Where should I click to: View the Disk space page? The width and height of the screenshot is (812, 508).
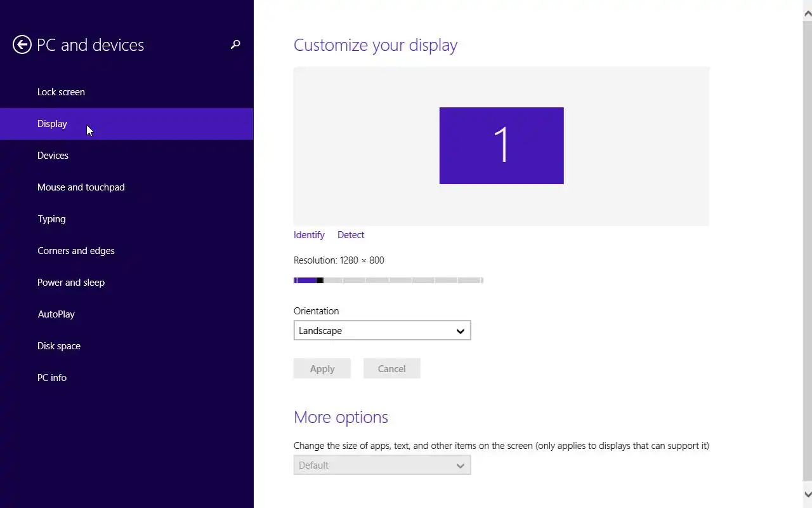click(x=127, y=346)
